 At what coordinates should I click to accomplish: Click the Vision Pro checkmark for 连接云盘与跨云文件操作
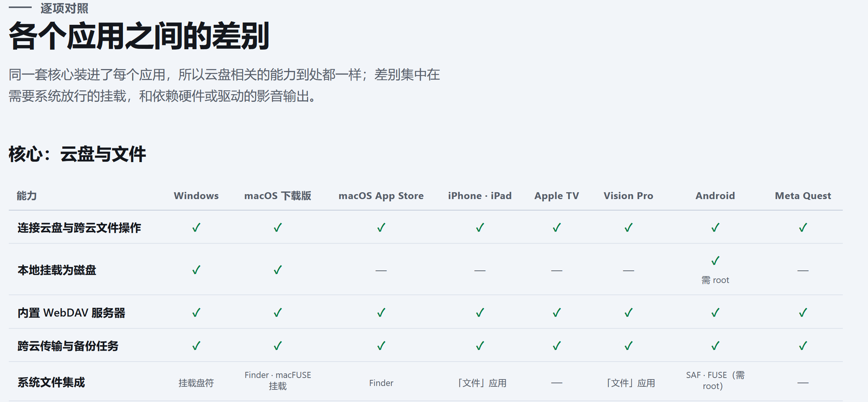629,228
